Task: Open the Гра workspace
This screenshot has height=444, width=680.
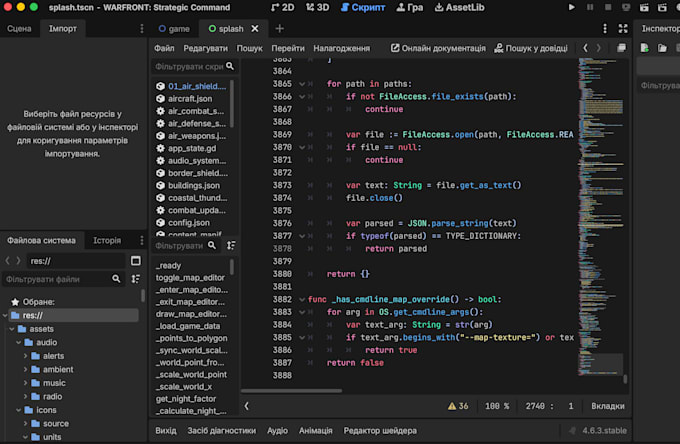Action: [410, 7]
